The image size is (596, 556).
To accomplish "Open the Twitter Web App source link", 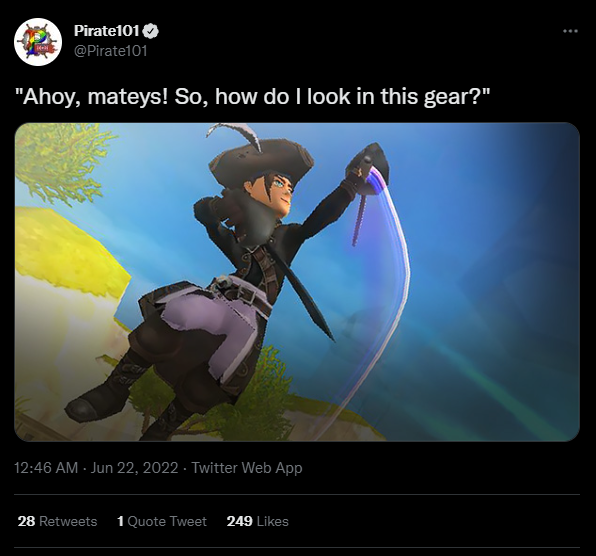I will (247, 468).
